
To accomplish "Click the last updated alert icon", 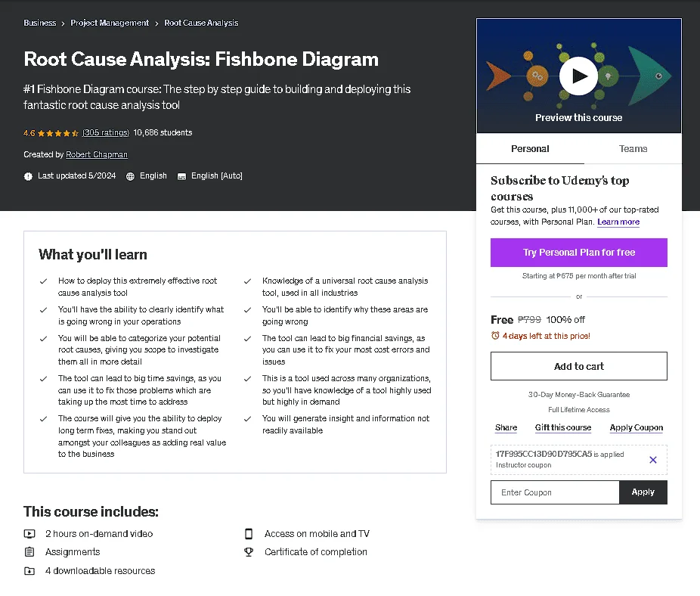I will tap(28, 176).
